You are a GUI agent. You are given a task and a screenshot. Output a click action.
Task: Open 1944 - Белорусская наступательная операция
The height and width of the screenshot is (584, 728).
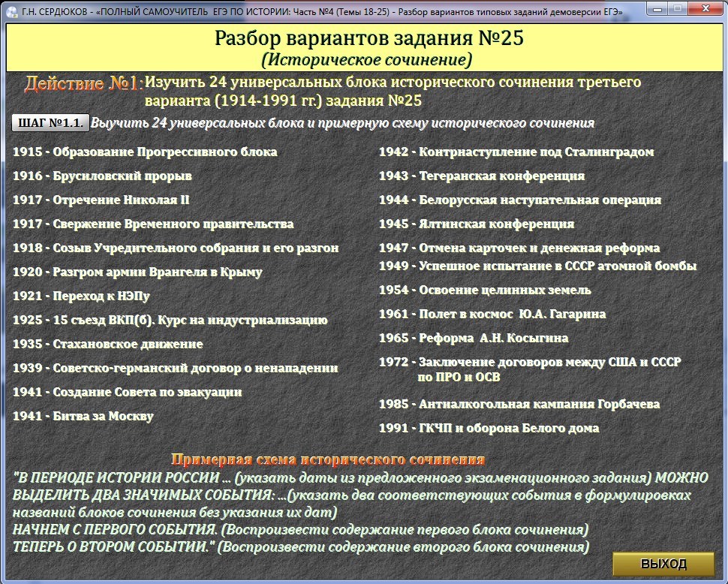[520, 200]
